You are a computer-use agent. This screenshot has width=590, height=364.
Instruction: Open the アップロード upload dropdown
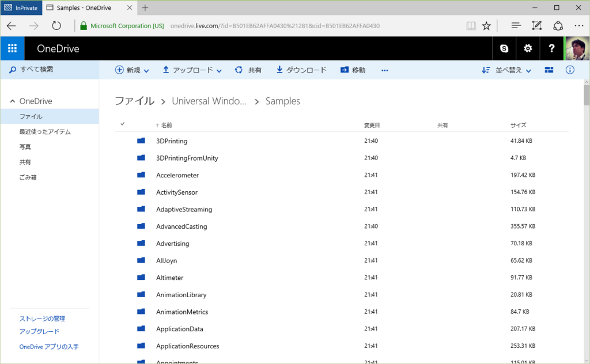[192, 70]
